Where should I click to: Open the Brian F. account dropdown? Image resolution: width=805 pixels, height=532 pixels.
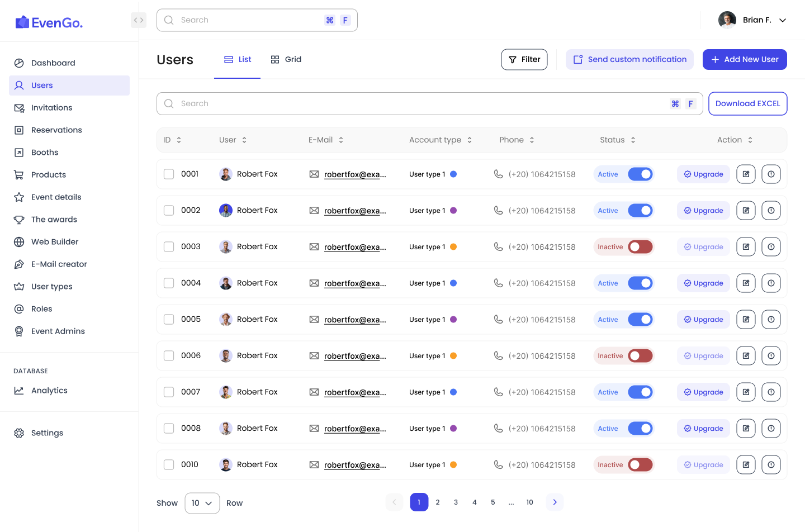pos(783,20)
